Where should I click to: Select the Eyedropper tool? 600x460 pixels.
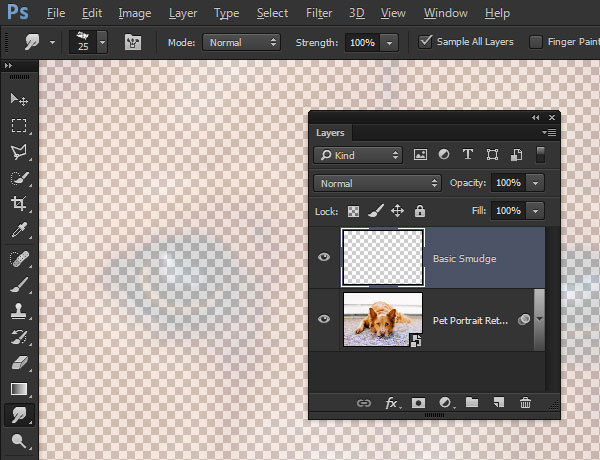coord(19,230)
